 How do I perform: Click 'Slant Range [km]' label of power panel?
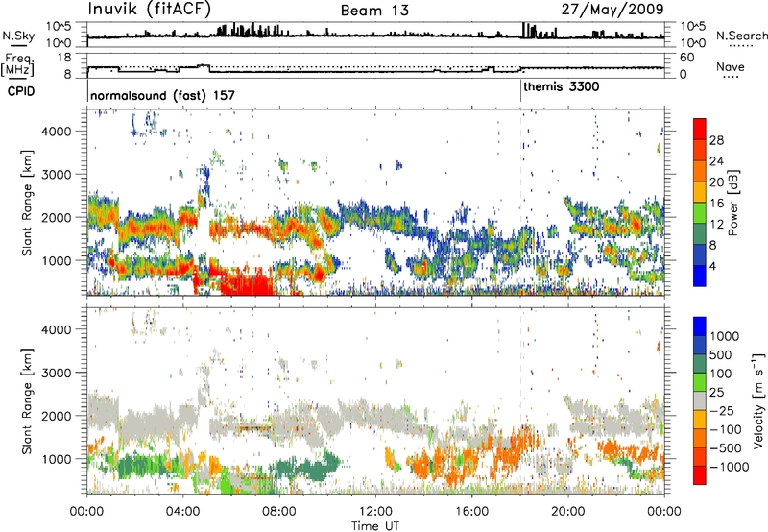pyautogui.click(x=27, y=203)
